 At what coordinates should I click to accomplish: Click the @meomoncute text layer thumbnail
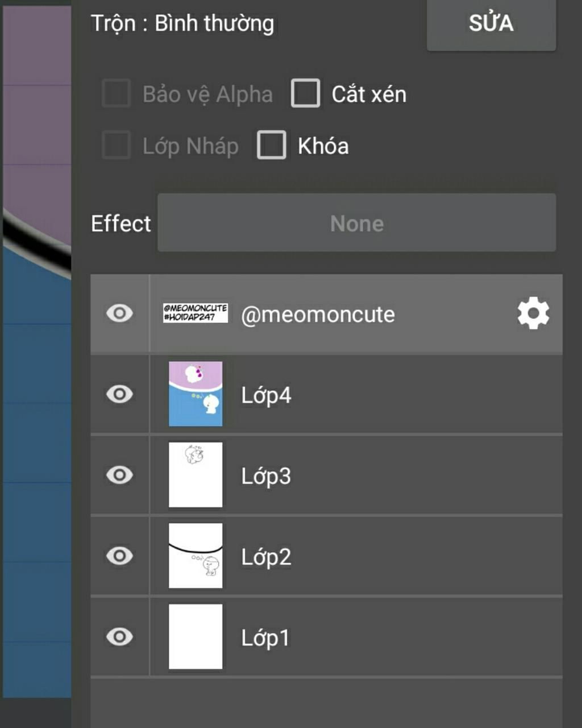[196, 313]
